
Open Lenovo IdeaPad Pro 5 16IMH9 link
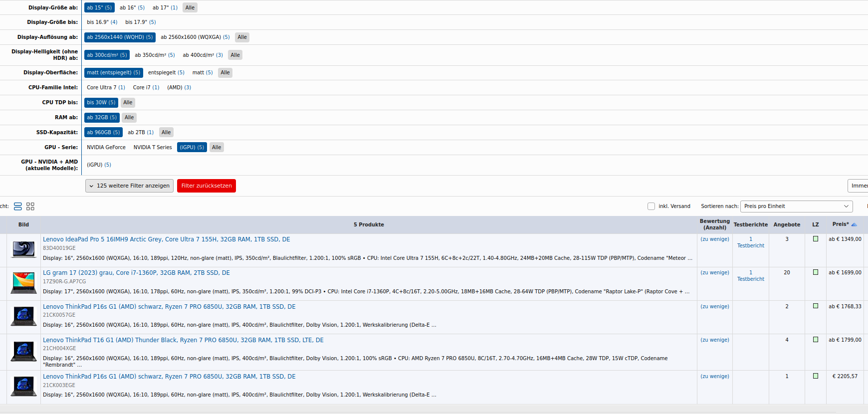pos(166,239)
